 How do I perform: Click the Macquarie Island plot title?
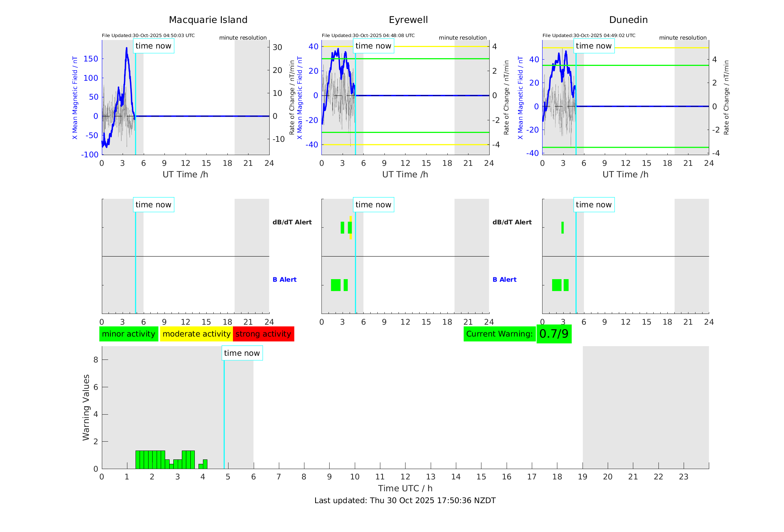(208, 20)
